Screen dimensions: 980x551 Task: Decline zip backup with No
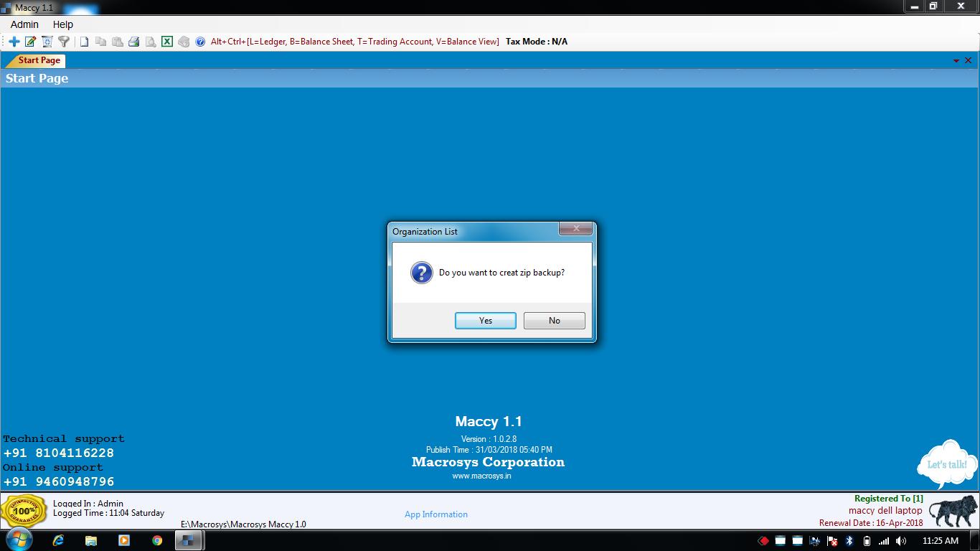(x=555, y=321)
